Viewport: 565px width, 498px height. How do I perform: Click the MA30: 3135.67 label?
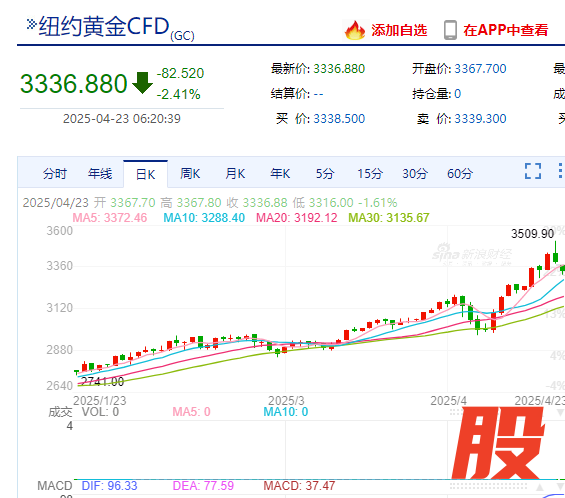click(389, 218)
